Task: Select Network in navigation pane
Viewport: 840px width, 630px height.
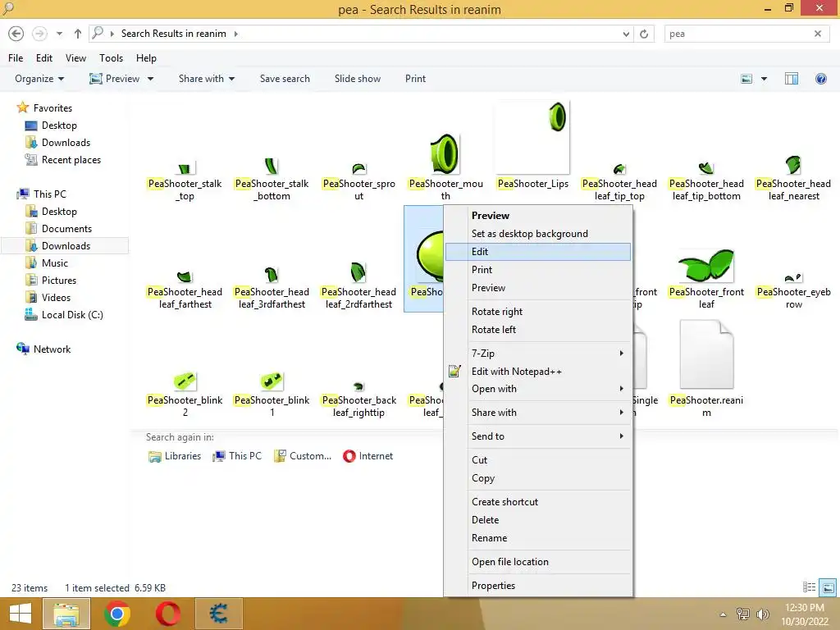Action: pyautogui.click(x=52, y=349)
